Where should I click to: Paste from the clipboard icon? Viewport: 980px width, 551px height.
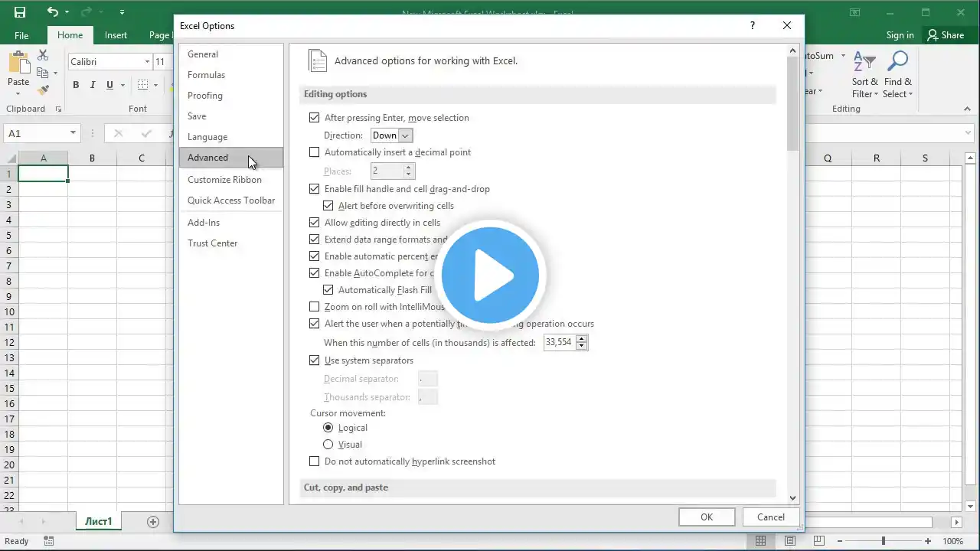[x=18, y=62]
